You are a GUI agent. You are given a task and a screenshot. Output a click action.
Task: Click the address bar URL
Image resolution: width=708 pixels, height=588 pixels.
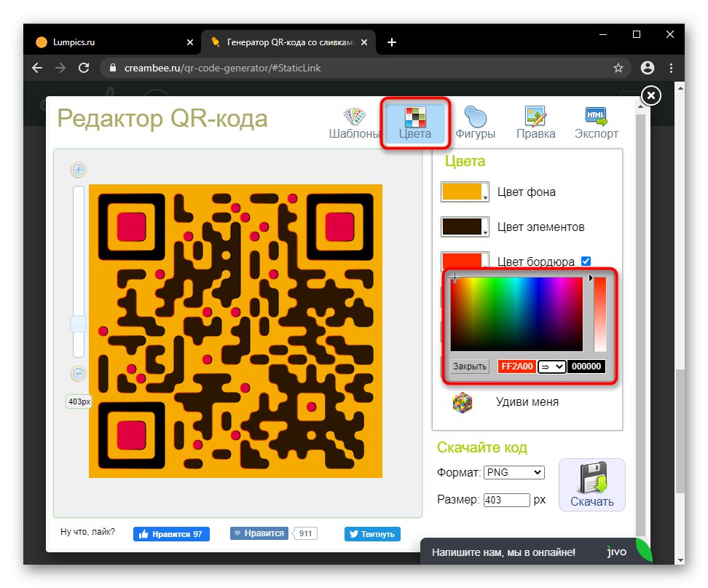(223, 68)
